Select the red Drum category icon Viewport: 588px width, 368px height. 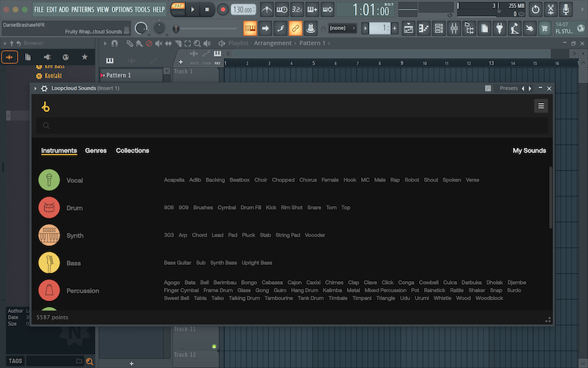click(49, 208)
